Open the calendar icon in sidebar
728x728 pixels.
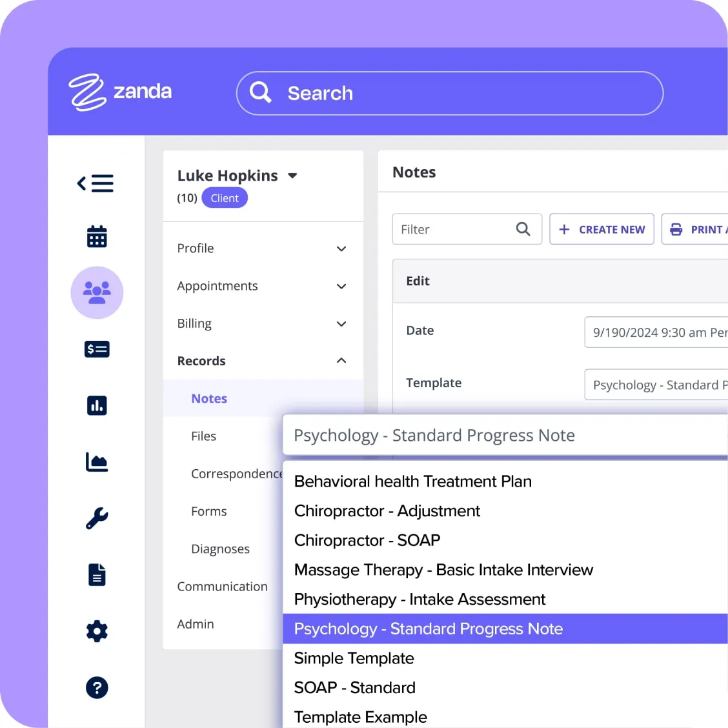click(x=97, y=237)
